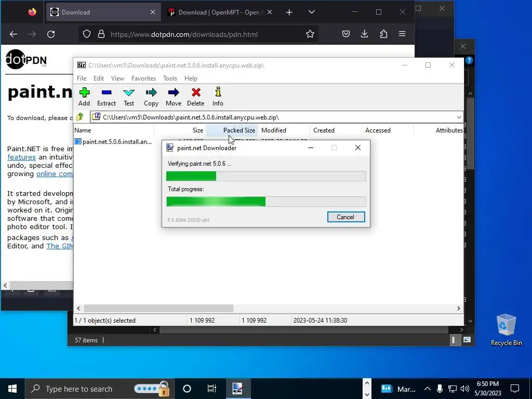Sort by the Attributes column header
Image resolution: width=532 pixels, height=399 pixels.
[438, 130]
